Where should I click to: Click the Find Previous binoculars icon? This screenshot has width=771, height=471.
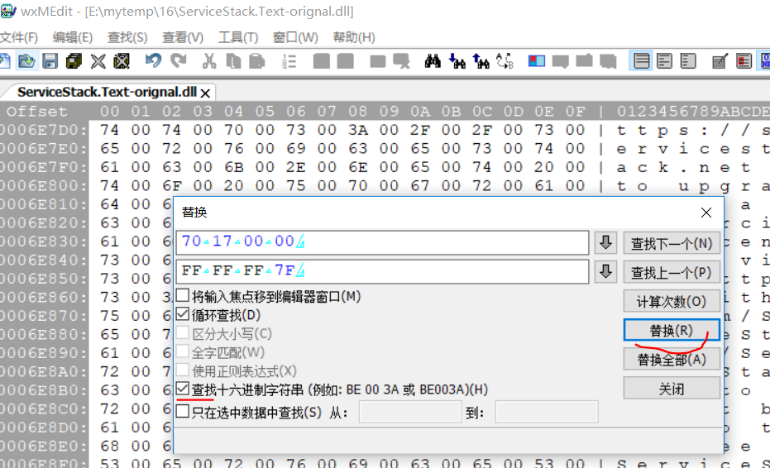coord(481,62)
